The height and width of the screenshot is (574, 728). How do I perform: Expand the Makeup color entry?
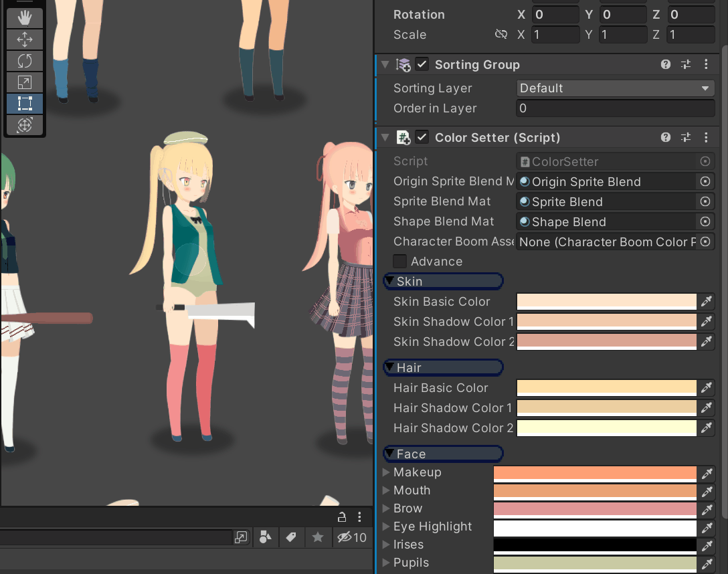(x=386, y=472)
